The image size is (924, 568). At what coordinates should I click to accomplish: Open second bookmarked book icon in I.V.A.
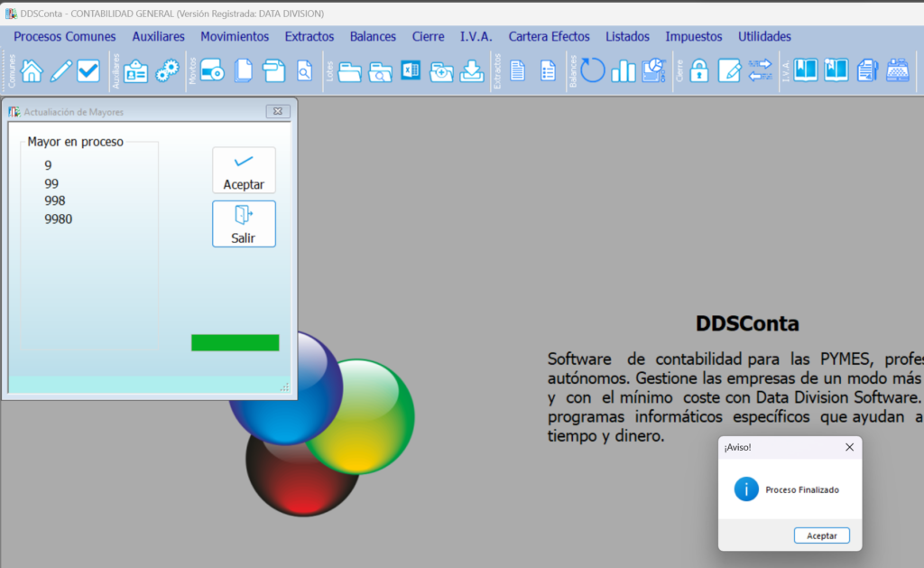tap(836, 70)
